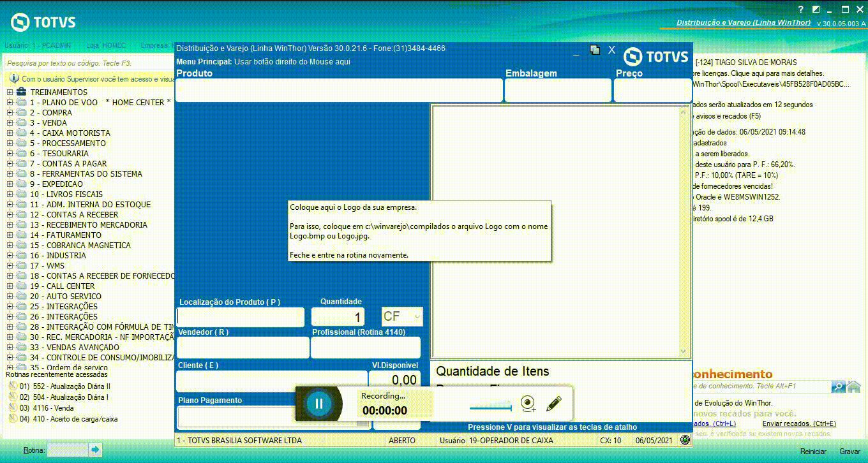
Task: Click the Reiniciar button
Action: 813,452
